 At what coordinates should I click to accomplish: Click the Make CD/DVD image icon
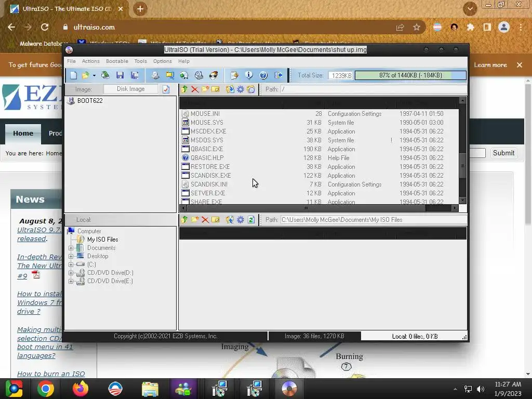(x=155, y=75)
